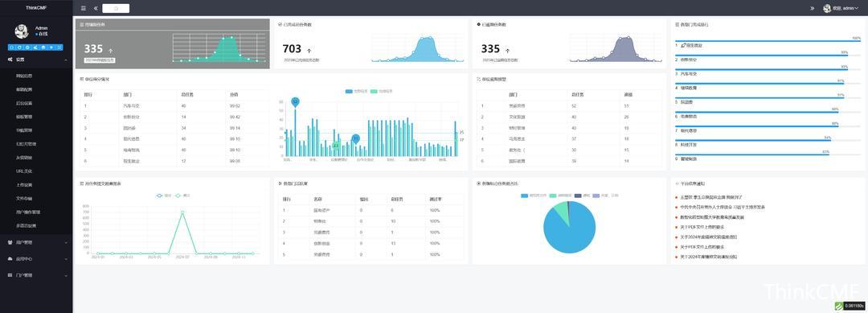Toggle the blue series legend in bar chart

352,91
